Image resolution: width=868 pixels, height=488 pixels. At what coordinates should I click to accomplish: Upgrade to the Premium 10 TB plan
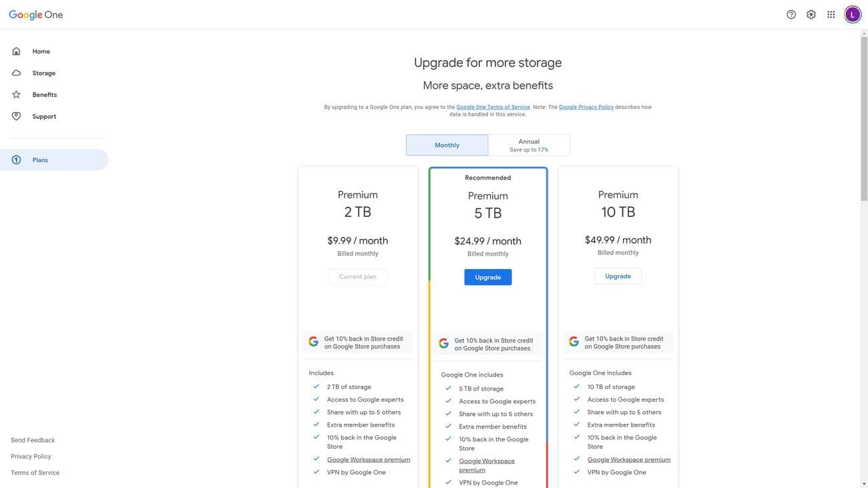click(x=618, y=276)
